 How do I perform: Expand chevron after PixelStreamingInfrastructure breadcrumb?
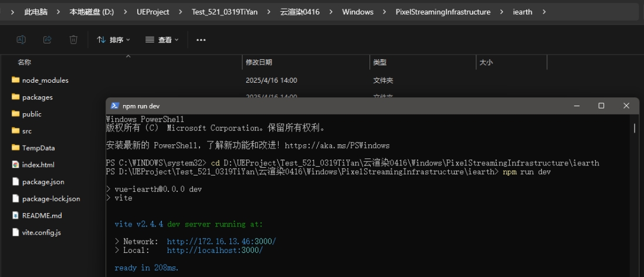pos(501,12)
